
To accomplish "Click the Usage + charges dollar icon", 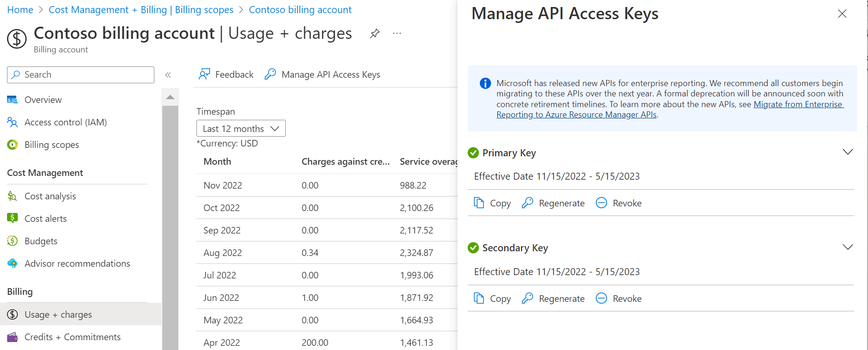I will [x=13, y=314].
